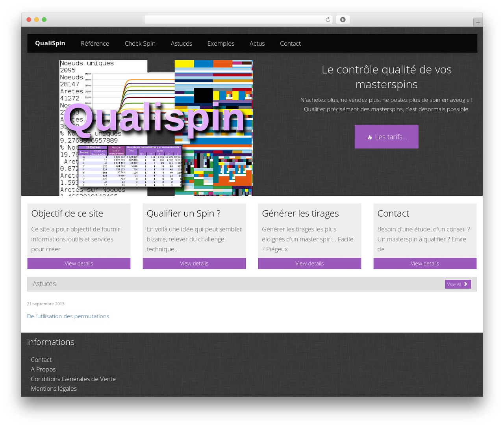Click the Qualispin hero banner image
The width and height of the screenshot is (504, 427).
point(156,128)
